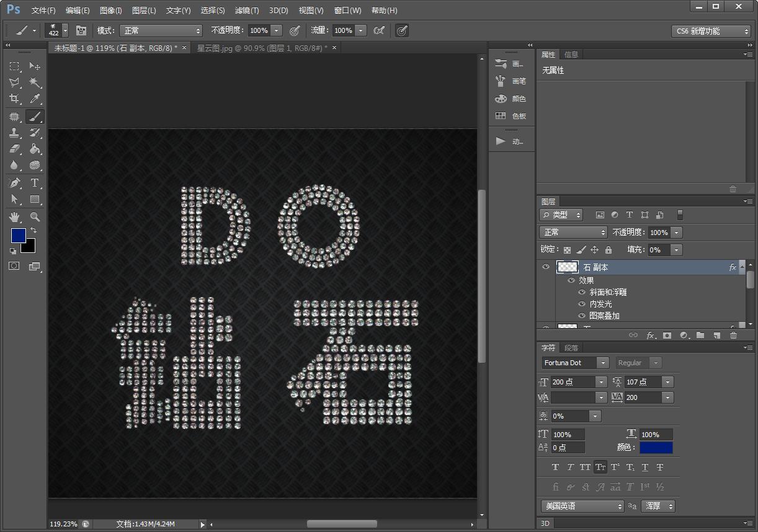This screenshot has height=532, width=758.
Task: Select the Crop tool
Action: [14, 99]
